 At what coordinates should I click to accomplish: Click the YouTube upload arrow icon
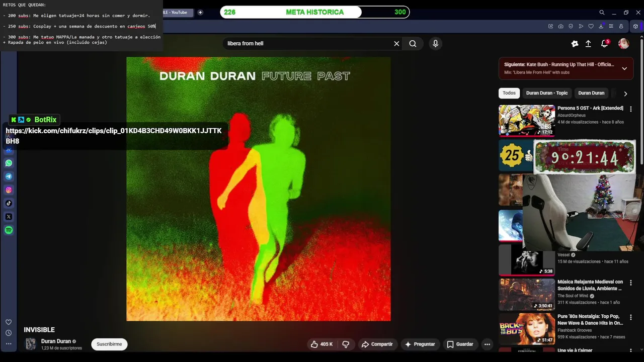coord(588,44)
